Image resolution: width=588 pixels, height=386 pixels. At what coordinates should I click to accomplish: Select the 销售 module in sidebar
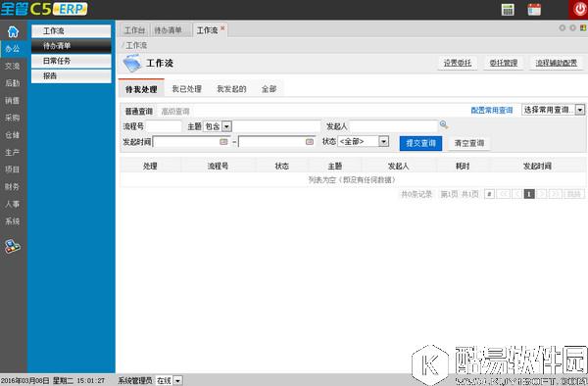pyautogui.click(x=13, y=101)
